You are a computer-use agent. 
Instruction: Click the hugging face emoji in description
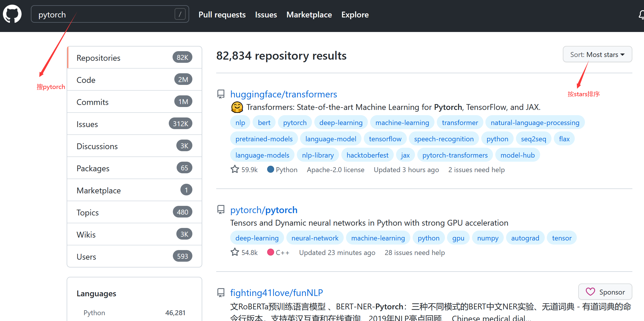click(237, 107)
